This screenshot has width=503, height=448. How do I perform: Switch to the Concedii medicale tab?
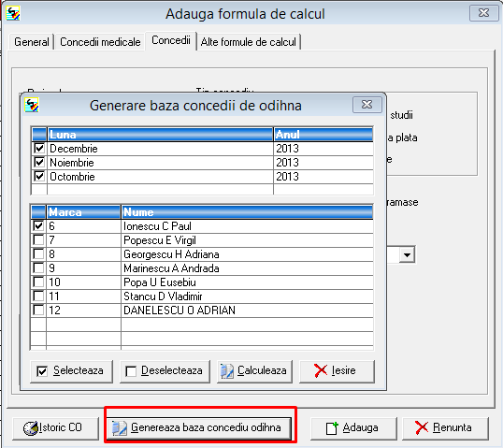pos(100,42)
